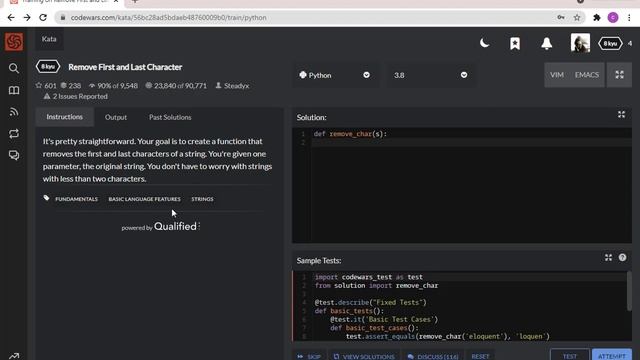This screenshot has width=640, height=360.
Task: Open the Kata menu item
Action: tap(49, 39)
